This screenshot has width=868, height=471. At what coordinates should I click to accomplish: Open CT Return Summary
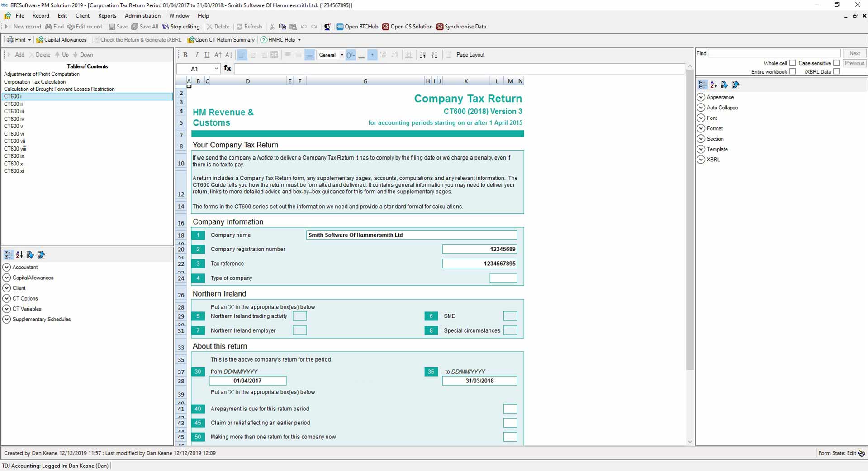(x=221, y=40)
